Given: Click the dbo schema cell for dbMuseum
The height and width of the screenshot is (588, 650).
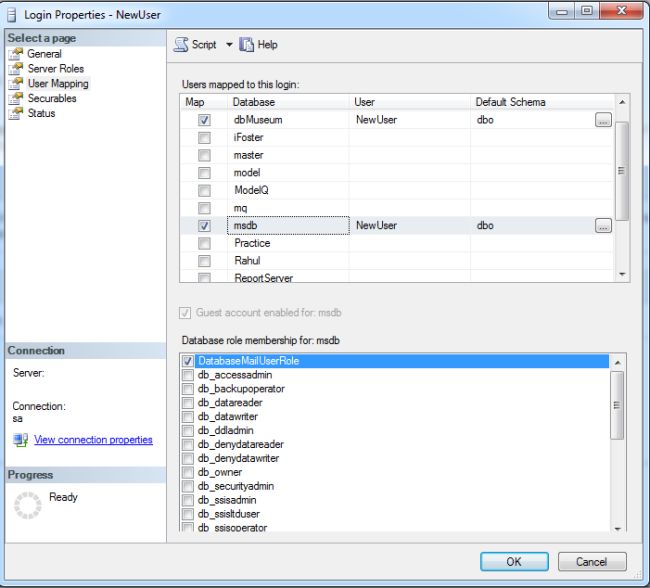Looking at the screenshot, I should 533,120.
